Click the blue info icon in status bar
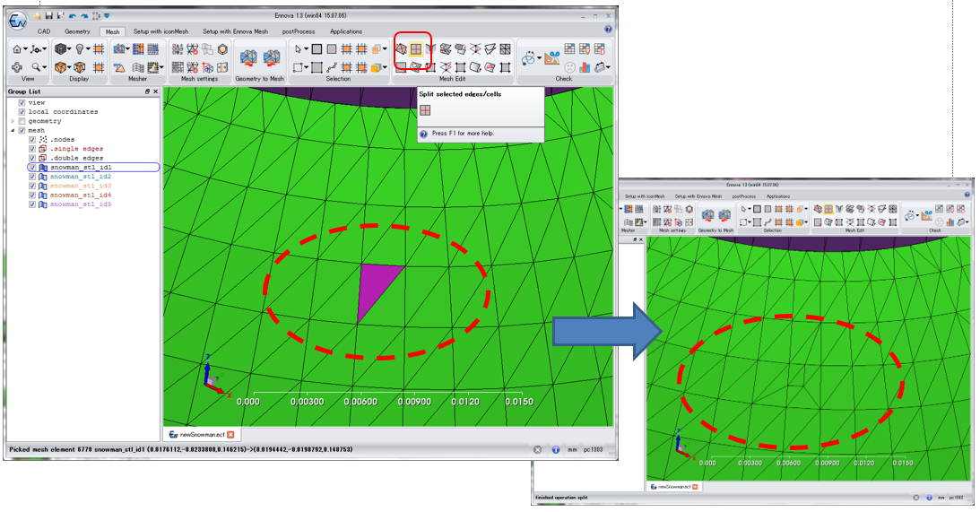Image resolution: width=980 pixels, height=512 pixels. [x=555, y=449]
